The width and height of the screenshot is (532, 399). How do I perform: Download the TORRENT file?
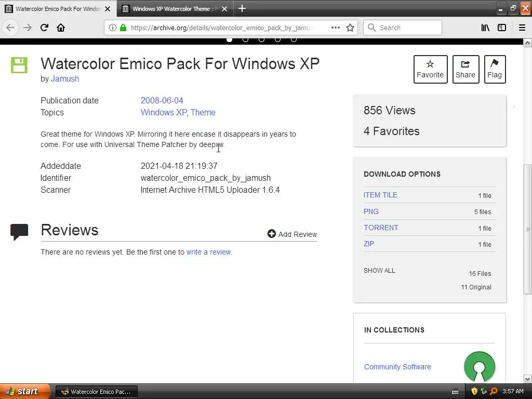point(381,228)
